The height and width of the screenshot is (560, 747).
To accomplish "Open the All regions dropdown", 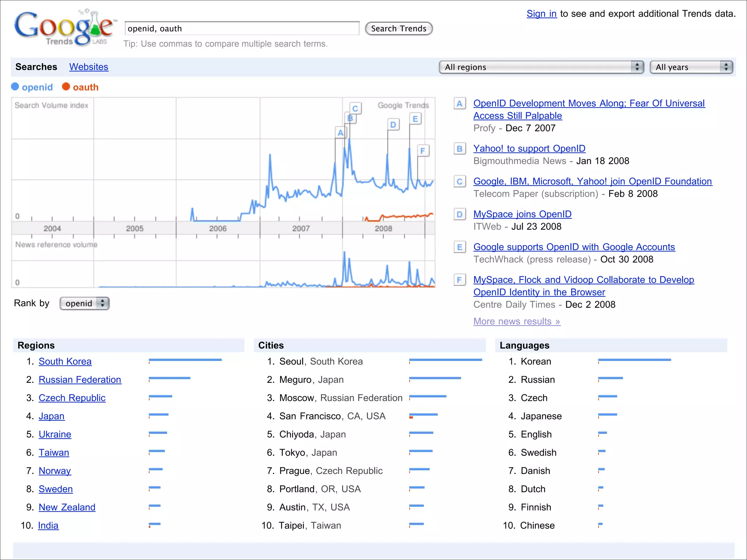I will point(541,67).
